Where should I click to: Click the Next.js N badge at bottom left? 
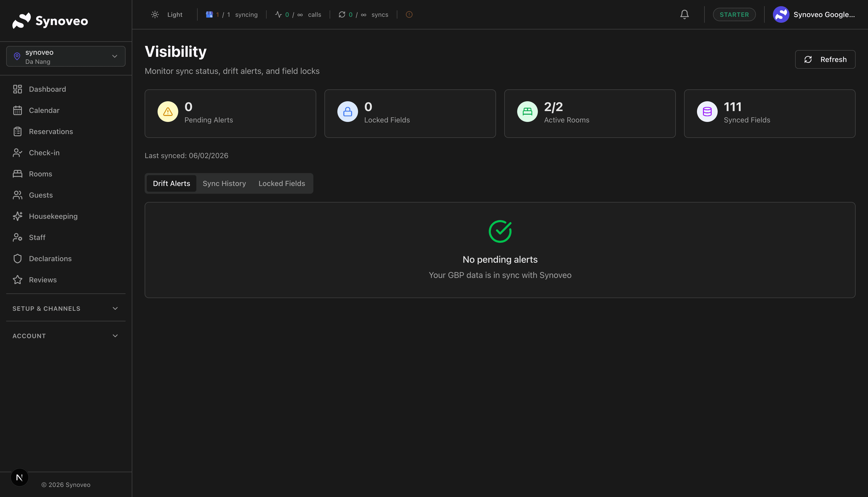(x=19, y=477)
